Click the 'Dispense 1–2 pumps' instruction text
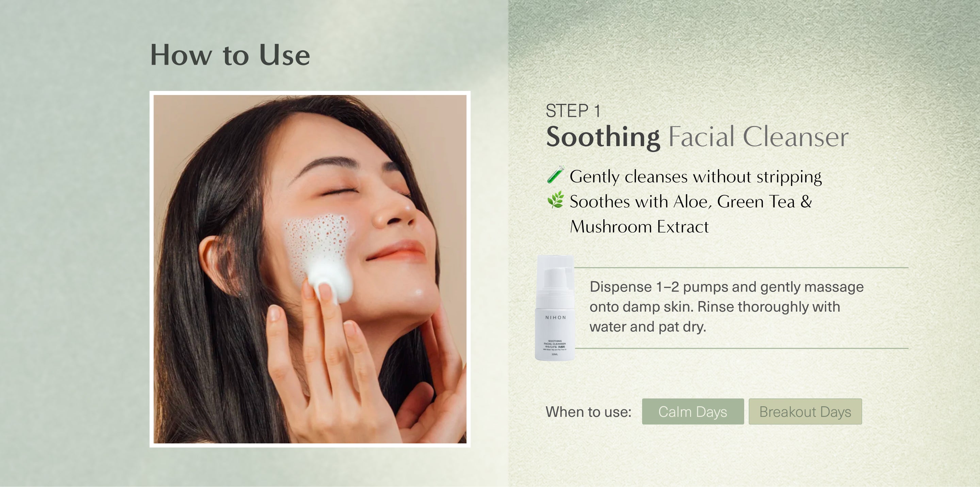Image resolution: width=980 pixels, height=487 pixels. click(x=726, y=307)
